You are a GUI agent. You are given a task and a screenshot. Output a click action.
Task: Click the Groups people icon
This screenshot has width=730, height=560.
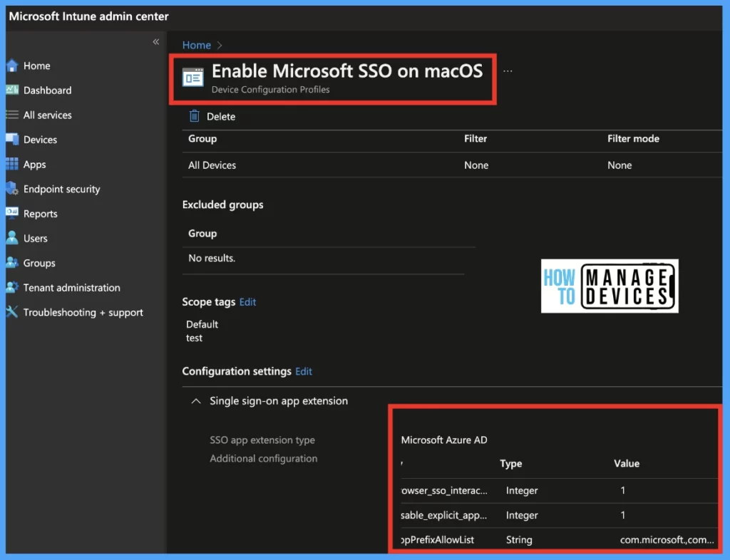(12, 262)
